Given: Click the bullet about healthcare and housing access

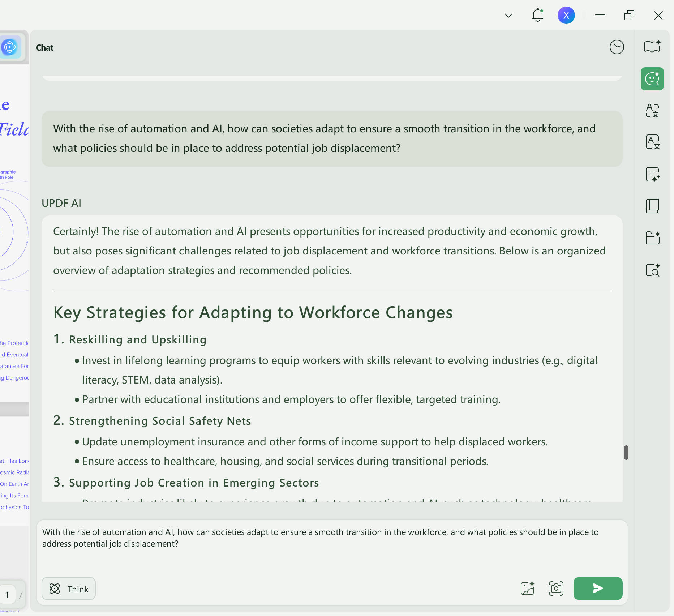Looking at the screenshot, I should [285, 461].
